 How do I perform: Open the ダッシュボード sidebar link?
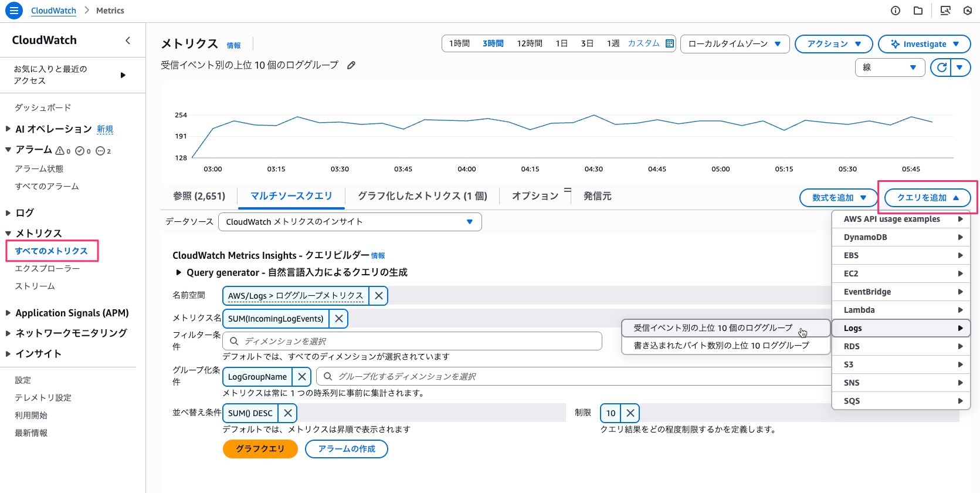point(43,107)
